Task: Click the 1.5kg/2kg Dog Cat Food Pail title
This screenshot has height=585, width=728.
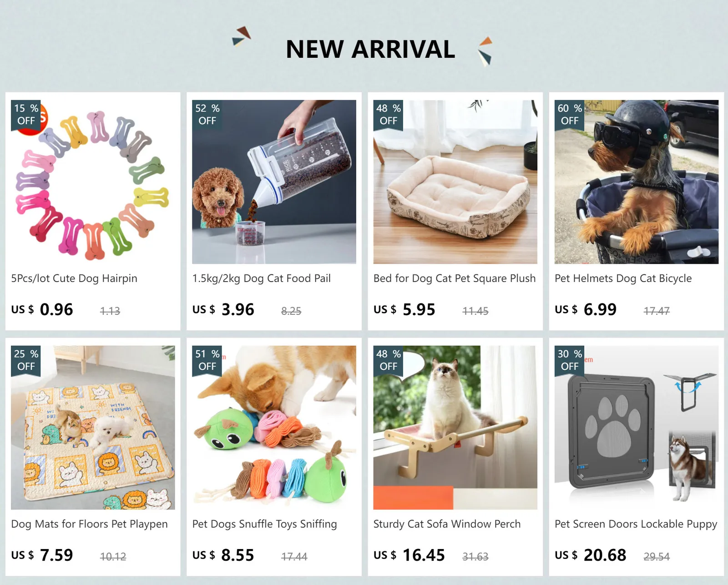Action: (x=261, y=278)
